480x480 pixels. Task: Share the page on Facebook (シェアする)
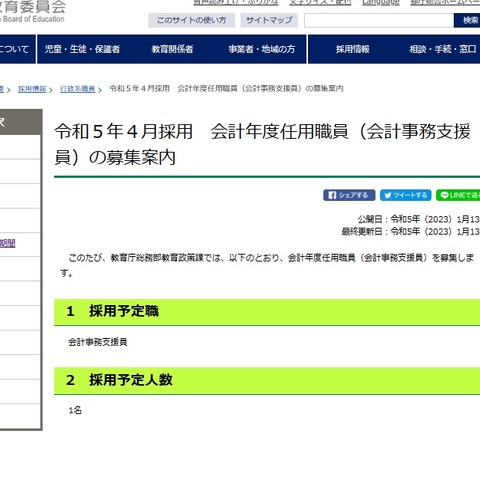coord(349,195)
